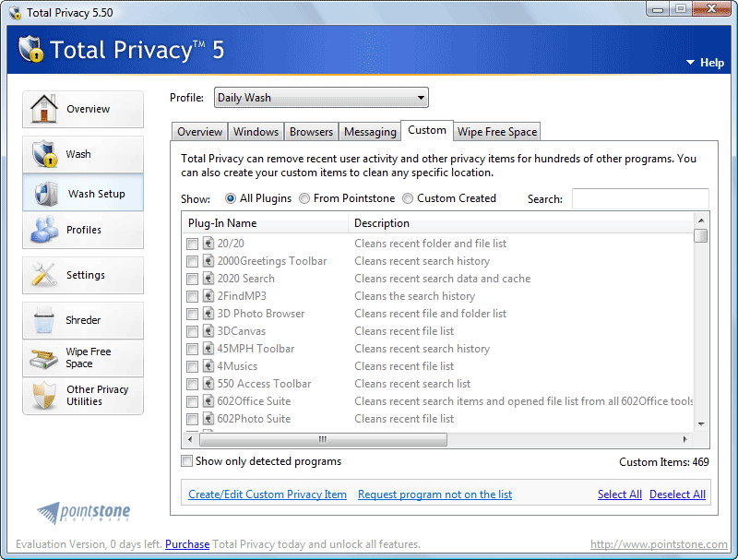This screenshot has width=738, height=560.
Task: Click the scroll down arrow of plug-in list
Action: 701,424
